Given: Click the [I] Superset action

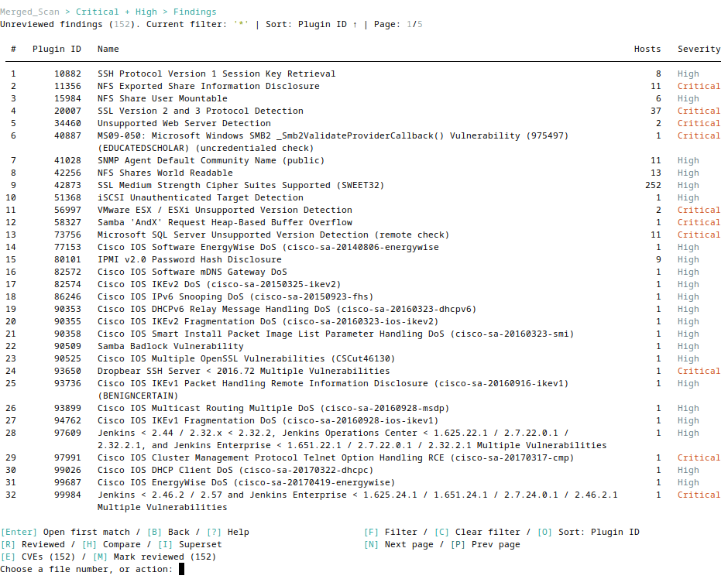Looking at the screenshot, I should click(190, 544).
